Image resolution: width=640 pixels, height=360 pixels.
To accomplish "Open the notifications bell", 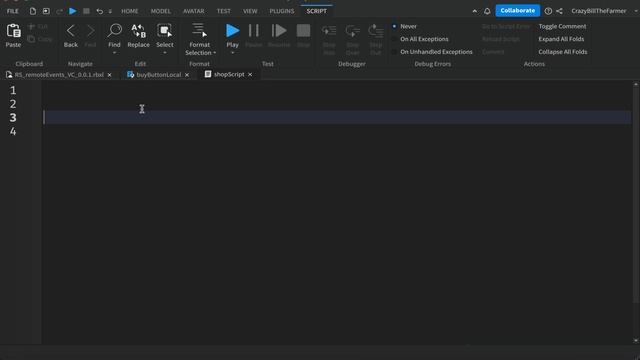I will pos(487,11).
